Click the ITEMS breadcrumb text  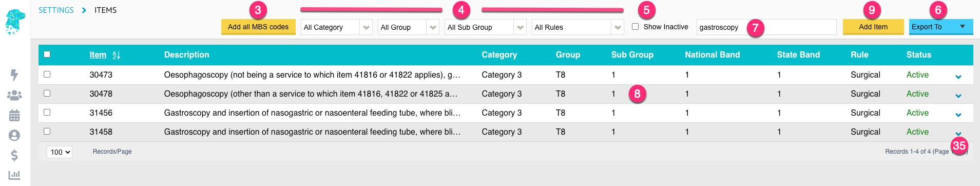106,10
